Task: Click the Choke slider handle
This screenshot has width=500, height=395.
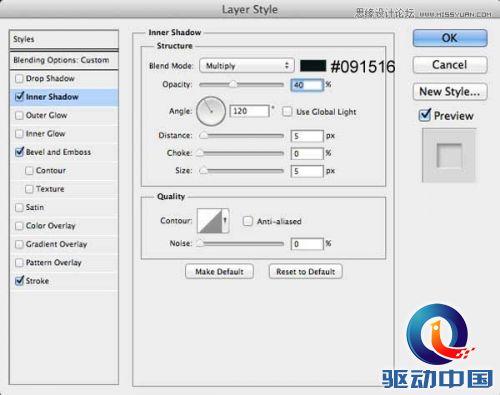Action: click(x=200, y=153)
